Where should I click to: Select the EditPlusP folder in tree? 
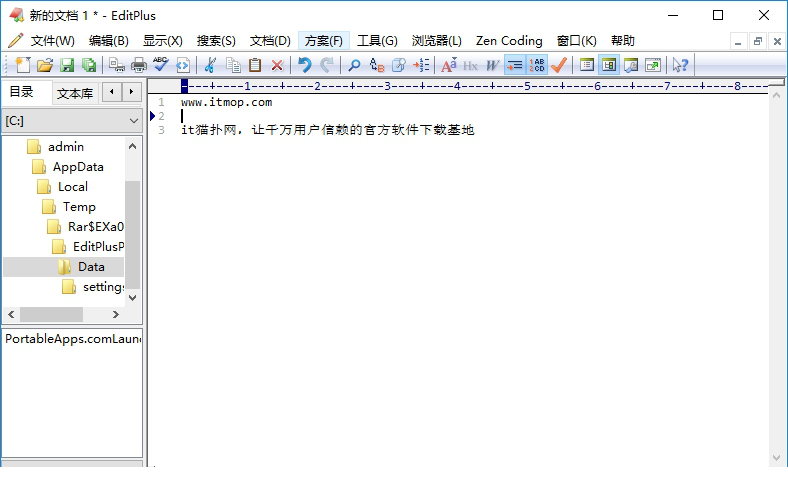pos(98,247)
